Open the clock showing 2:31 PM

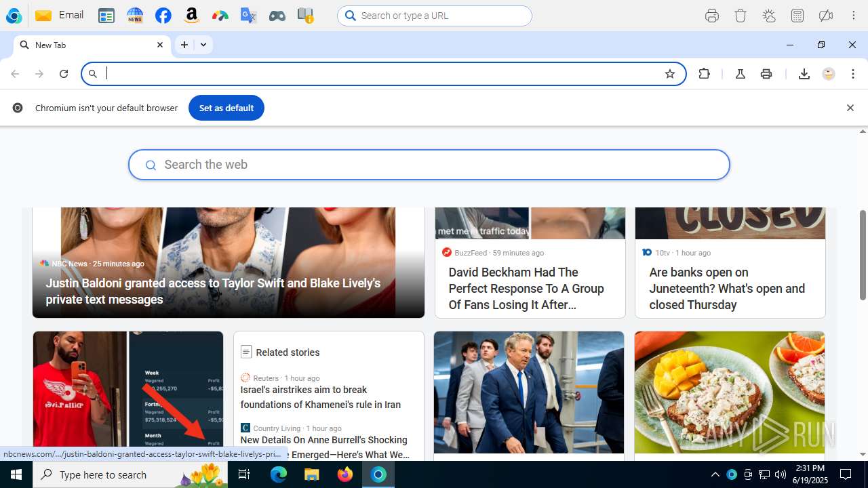pyautogui.click(x=810, y=474)
